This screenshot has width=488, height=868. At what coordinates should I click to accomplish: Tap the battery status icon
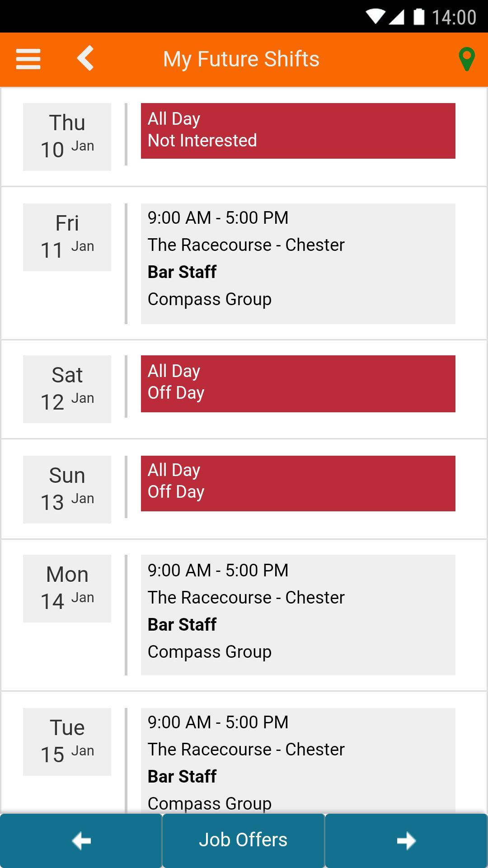pyautogui.click(x=419, y=17)
